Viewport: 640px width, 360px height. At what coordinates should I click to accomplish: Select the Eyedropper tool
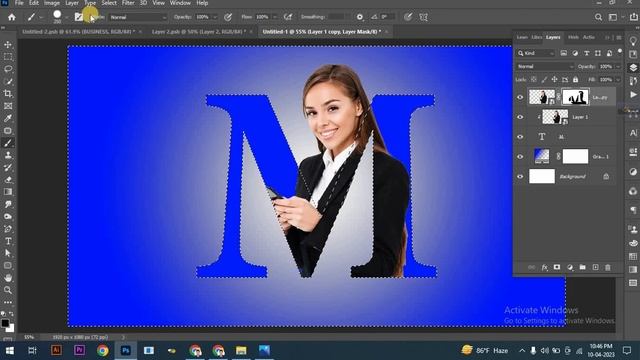[x=8, y=118]
